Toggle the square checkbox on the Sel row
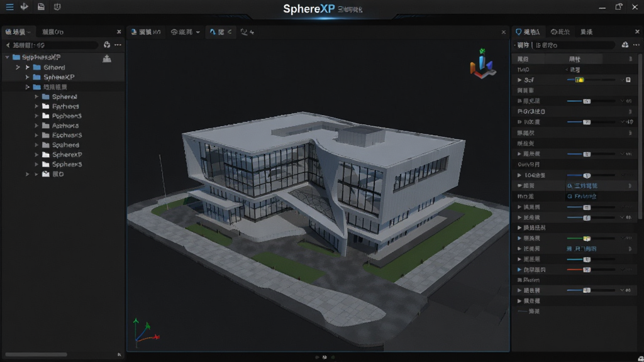The width and height of the screenshot is (644, 362). pyautogui.click(x=628, y=80)
